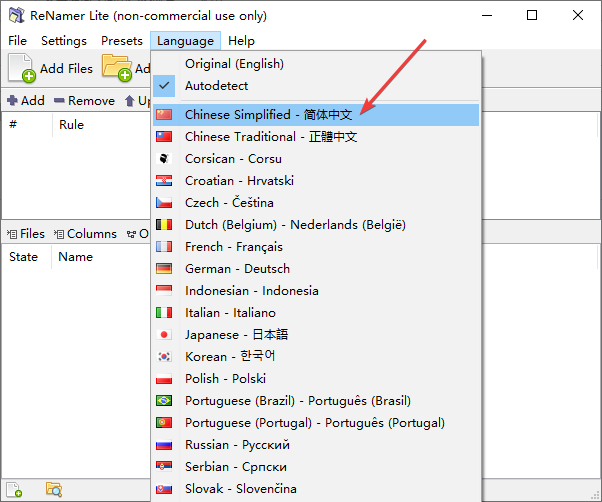This screenshot has width=602, height=502.
Task: Click the State column header
Action: (23, 257)
